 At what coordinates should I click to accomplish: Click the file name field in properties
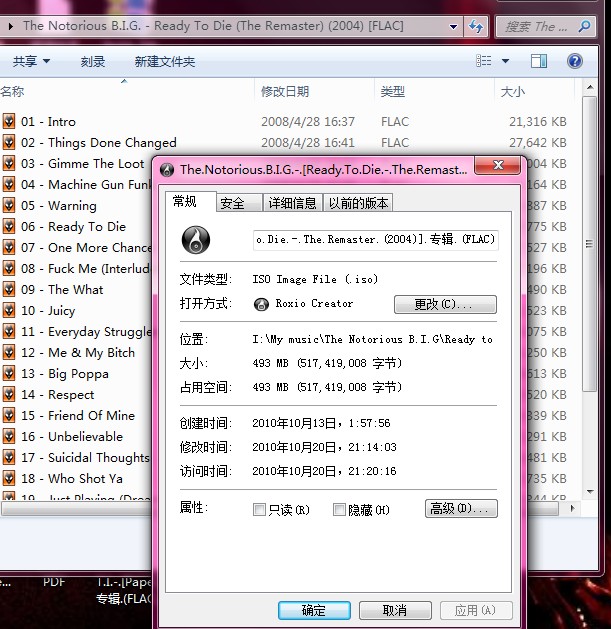point(376,239)
